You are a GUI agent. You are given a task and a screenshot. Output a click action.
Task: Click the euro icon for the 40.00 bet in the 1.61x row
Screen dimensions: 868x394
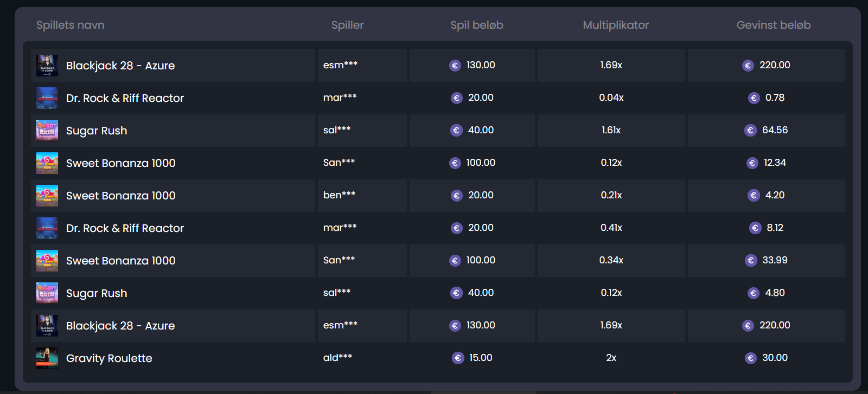456,131
